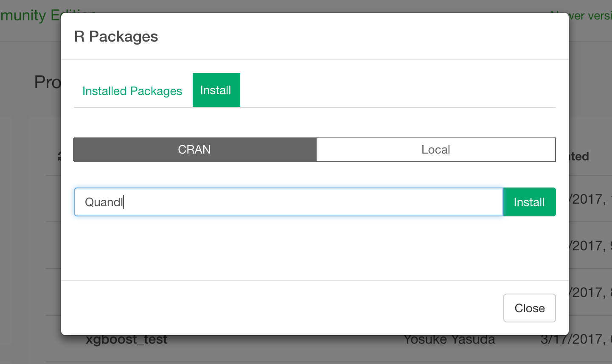The width and height of the screenshot is (612, 364).
Task: Click the partially hidden Projects heading
Action: click(x=48, y=82)
